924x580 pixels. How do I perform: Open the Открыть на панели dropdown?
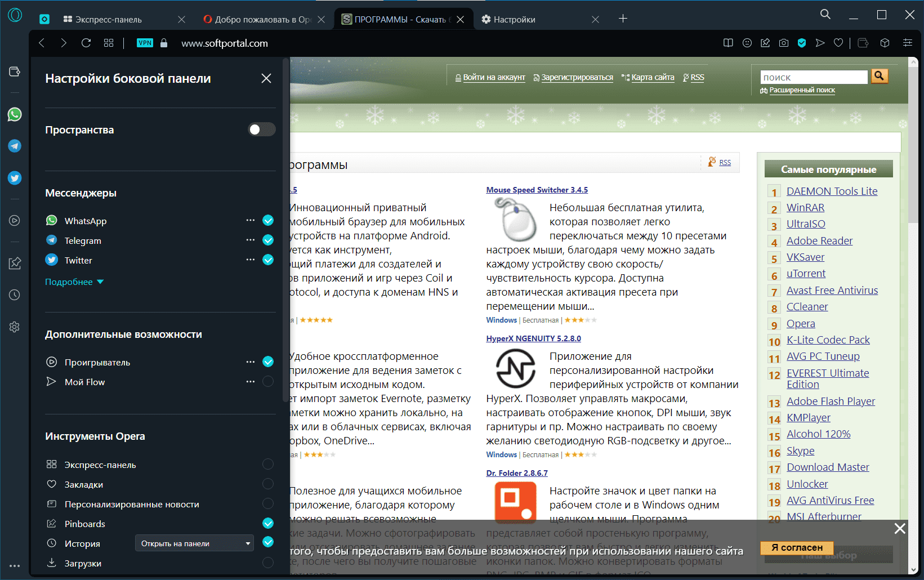pyautogui.click(x=194, y=543)
